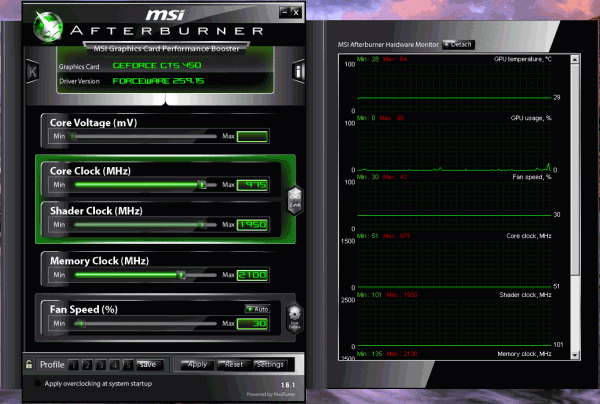The image size is (600, 404).
Task: Select profile slot 1
Action: (x=73, y=365)
